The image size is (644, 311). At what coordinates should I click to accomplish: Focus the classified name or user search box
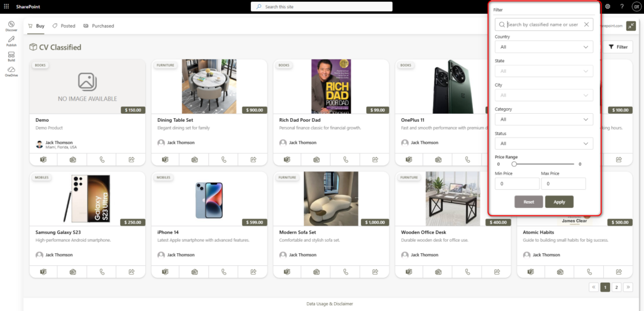coord(544,25)
